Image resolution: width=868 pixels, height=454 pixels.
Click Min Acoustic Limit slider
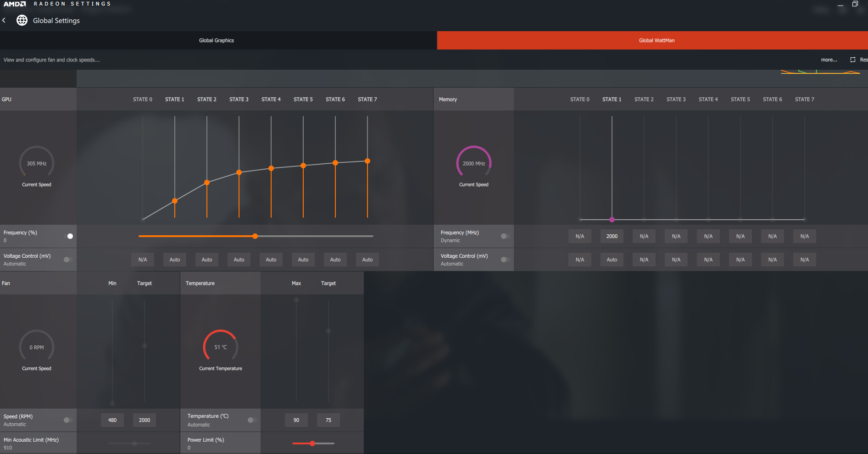click(129, 443)
